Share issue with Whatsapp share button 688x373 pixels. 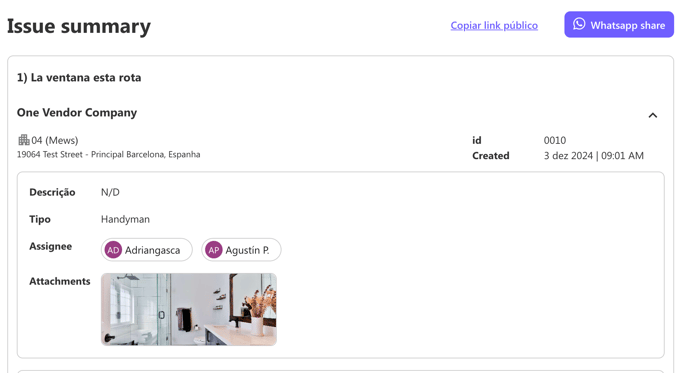[619, 25]
